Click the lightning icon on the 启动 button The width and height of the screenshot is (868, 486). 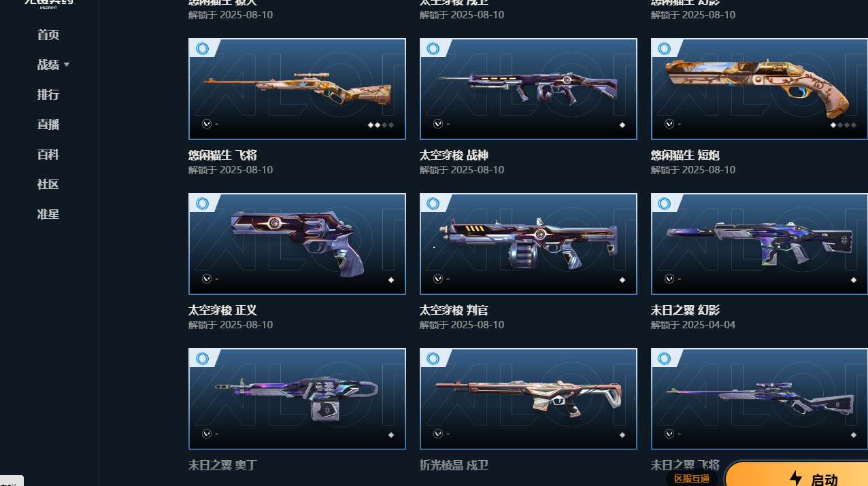click(796, 479)
